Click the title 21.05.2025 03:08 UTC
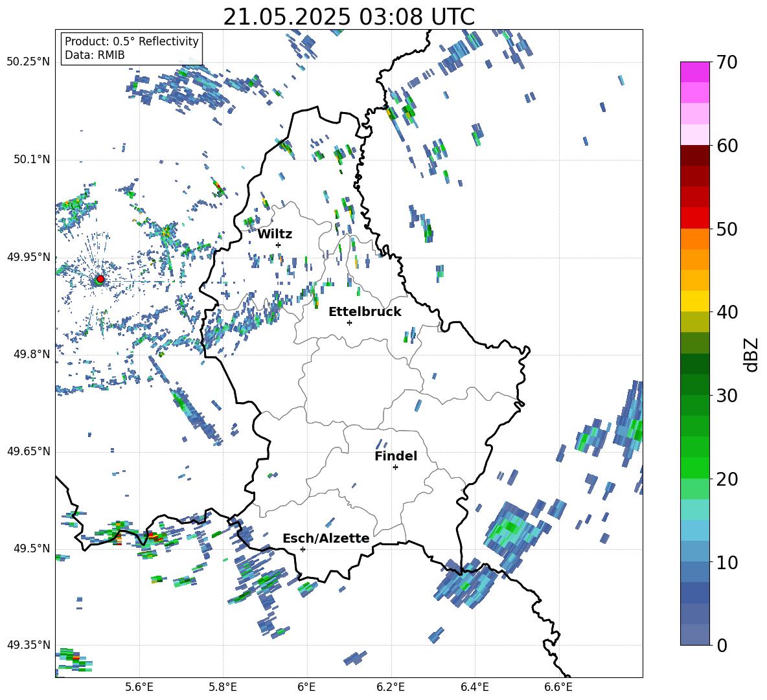The height and width of the screenshot is (700, 767). pyautogui.click(x=349, y=17)
